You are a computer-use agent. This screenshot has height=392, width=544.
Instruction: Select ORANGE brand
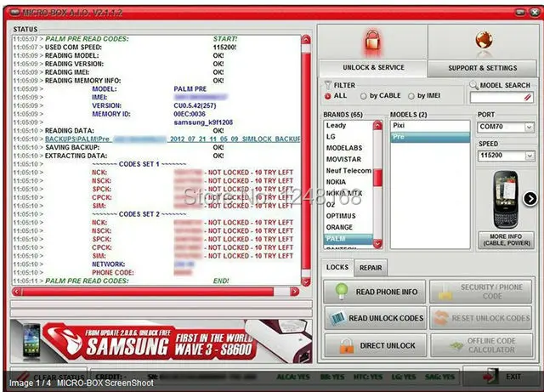click(348, 227)
